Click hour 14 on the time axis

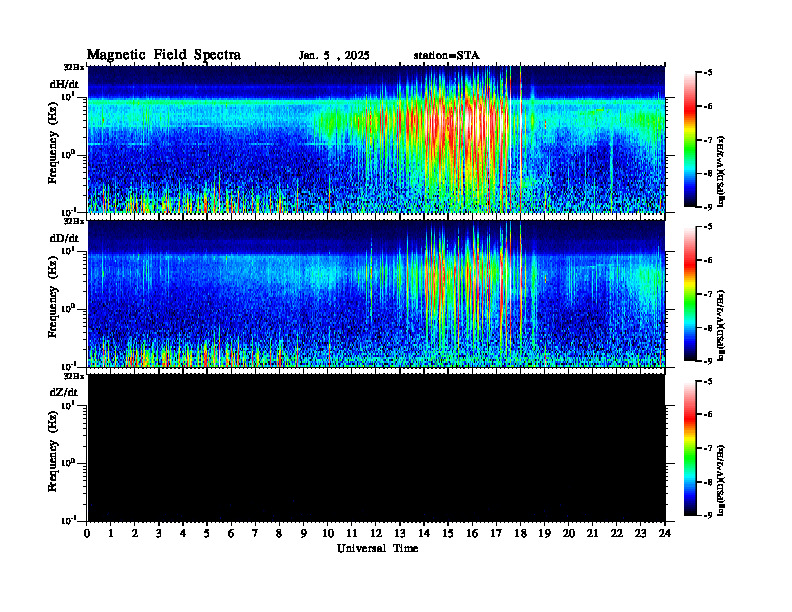[x=424, y=534]
